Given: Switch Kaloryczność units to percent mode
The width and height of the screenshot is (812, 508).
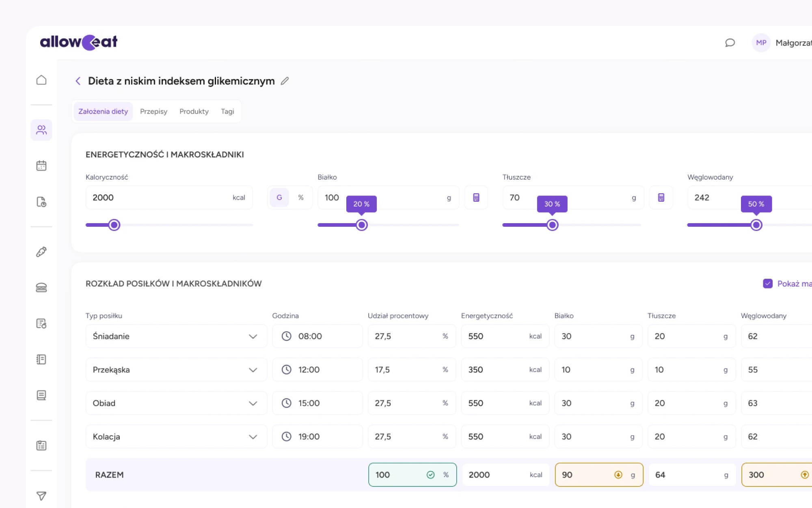Looking at the screenshot, I should 300,197.
